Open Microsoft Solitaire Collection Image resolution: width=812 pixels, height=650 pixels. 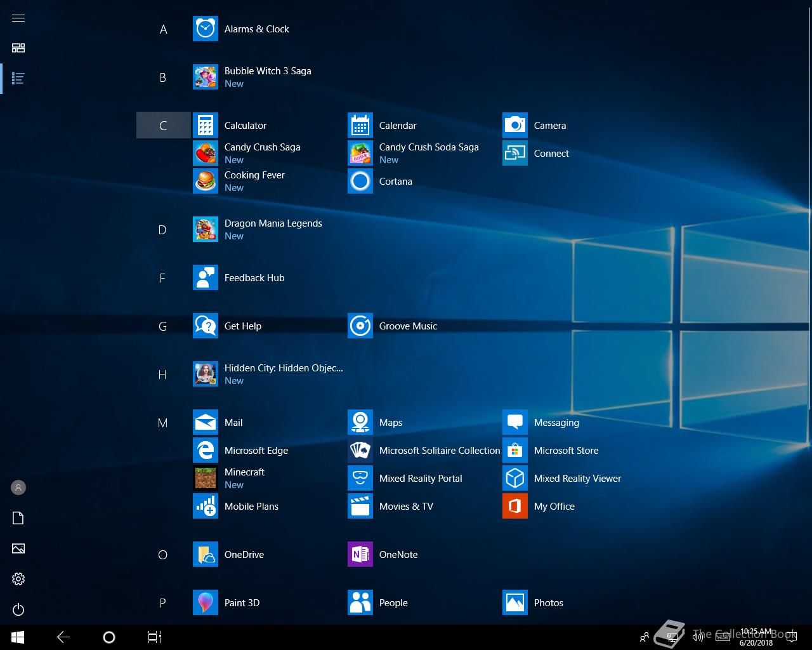click(x=424, y=451)
